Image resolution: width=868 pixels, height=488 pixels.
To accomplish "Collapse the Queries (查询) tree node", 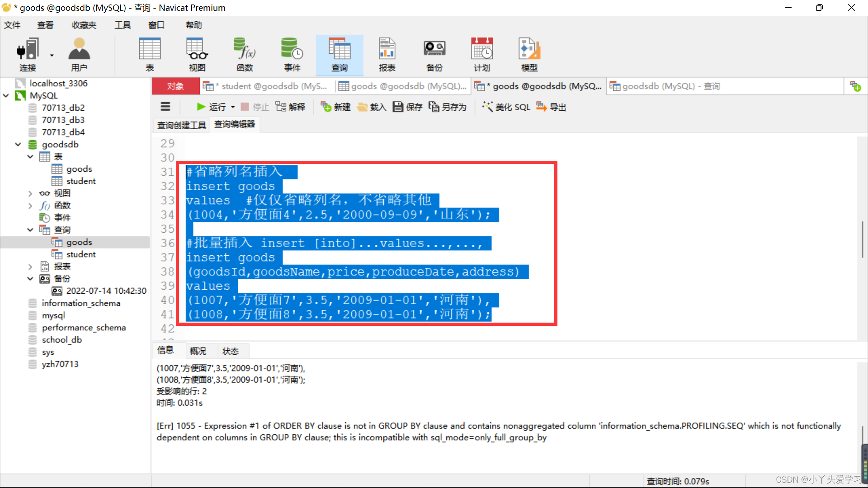I will (x=30, y=230).
